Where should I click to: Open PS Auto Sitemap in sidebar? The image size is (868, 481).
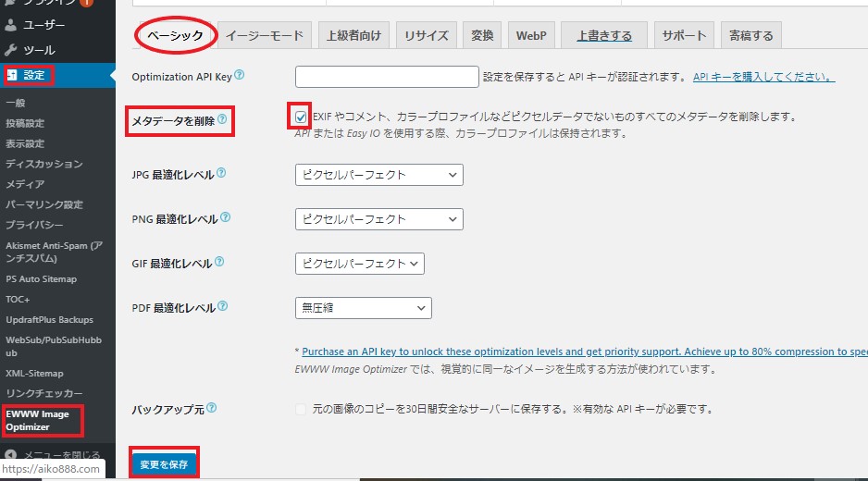tap(42, 279)
